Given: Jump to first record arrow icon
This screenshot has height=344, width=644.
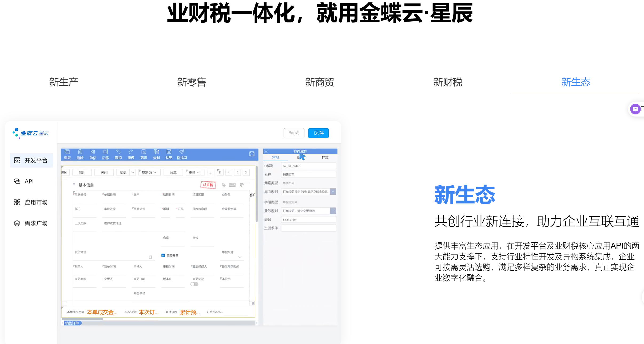Looking at the screenshot, I should (x=220, y=172).
